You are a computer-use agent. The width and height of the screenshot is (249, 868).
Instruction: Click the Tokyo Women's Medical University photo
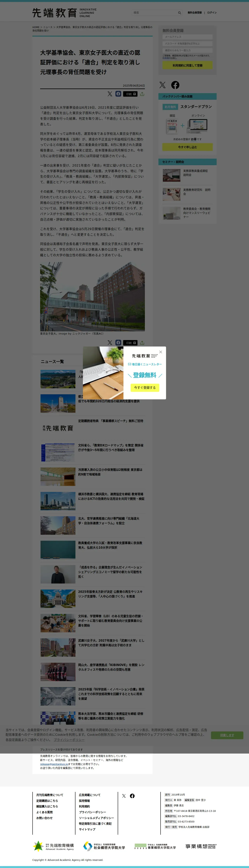click(93, 296)
